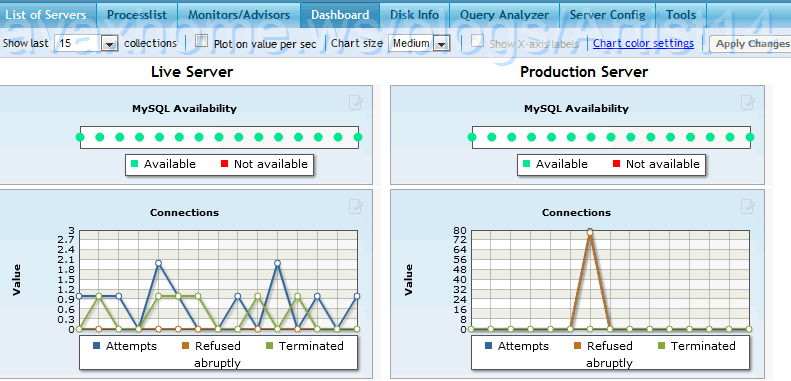Toggle the Show X-axis labels checkbox
791x381 pixels.
(x=477, y=41)
